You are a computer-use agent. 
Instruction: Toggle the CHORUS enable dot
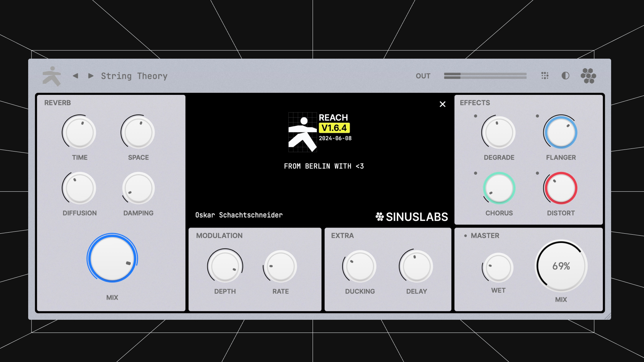(x=475, y=173)
